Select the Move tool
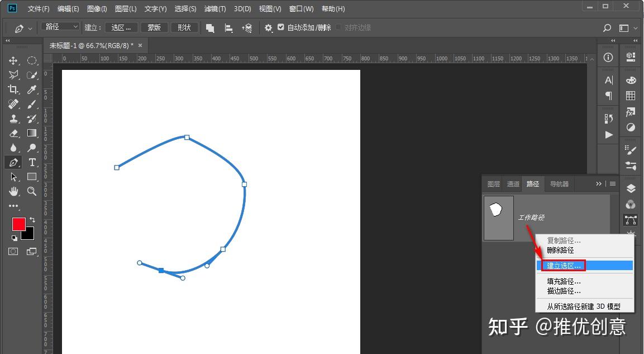The image size is (644, 354). [13, 60]
